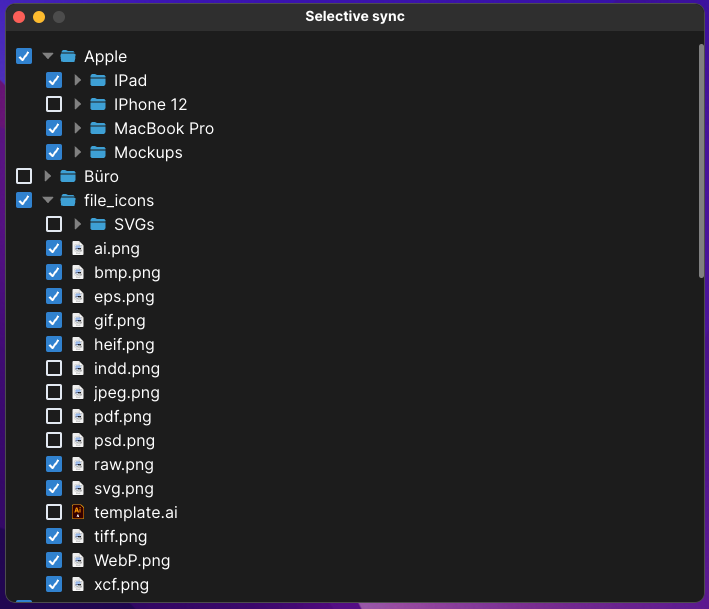
Task: Check the template.ai checkbox
Action: (54, 512)
